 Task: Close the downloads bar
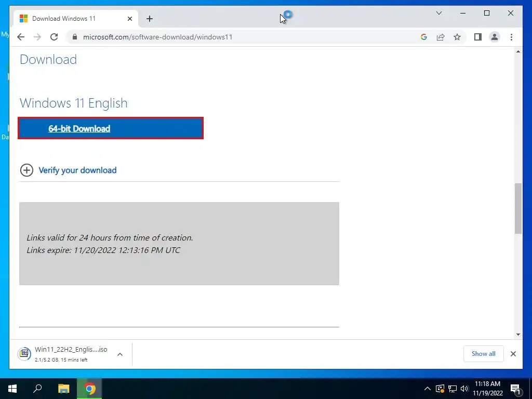(x=513, y=354)
